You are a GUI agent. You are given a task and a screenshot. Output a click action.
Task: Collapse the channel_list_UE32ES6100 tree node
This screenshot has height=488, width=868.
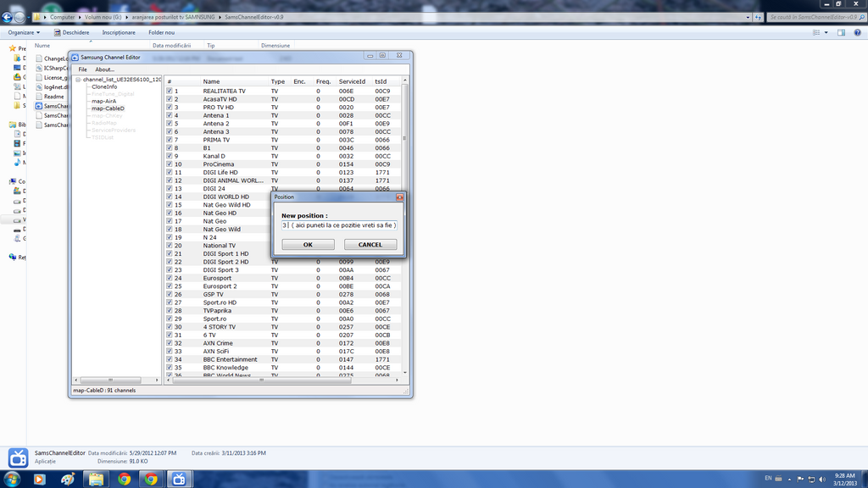[x=78, y=80]
